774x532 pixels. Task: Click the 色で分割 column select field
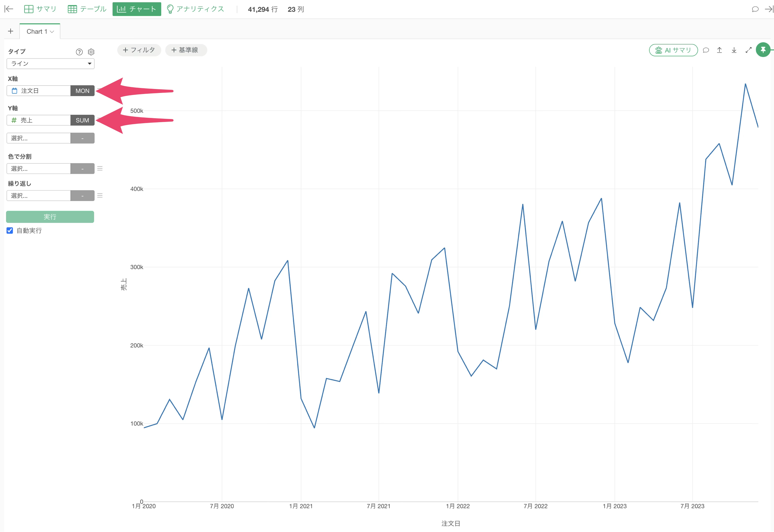tap(39, 168)
